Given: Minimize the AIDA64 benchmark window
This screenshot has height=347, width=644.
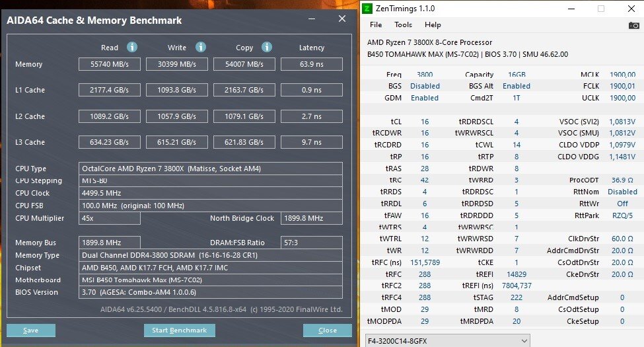Looking at the screenshot, I should point(312,19).
